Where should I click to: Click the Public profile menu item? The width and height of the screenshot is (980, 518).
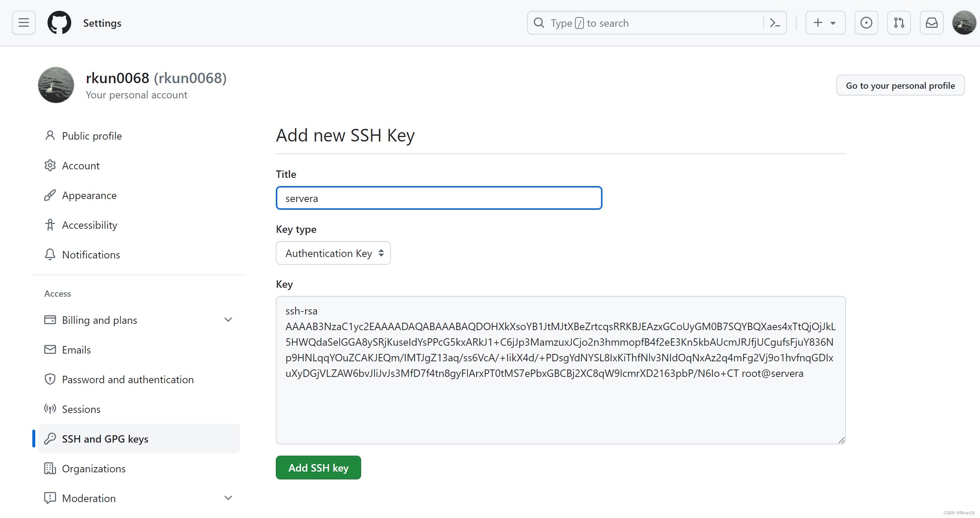pyautogui.click(x=91, y=136)
